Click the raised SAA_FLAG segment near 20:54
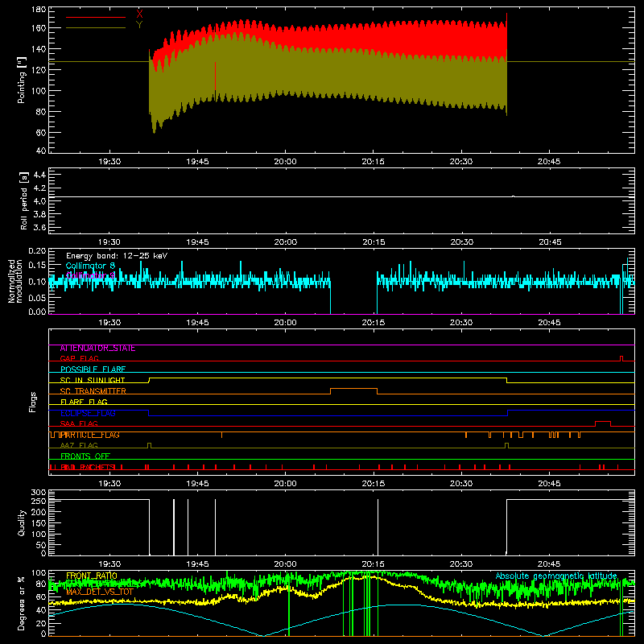This screenshot has width=644, height=644. coord(602,422)
